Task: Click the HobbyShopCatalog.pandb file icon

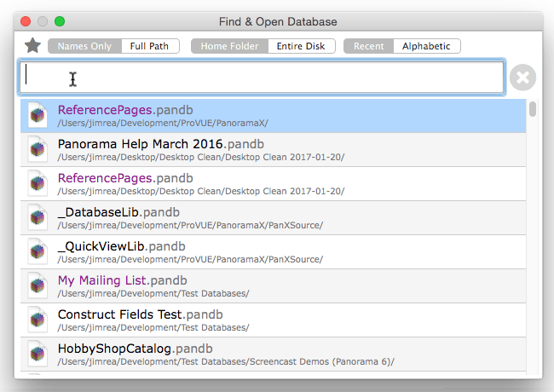Action: (37, 354)
